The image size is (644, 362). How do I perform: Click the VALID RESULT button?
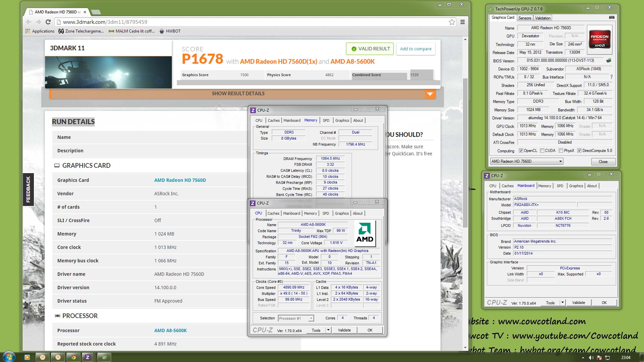(x=370, y=49)
